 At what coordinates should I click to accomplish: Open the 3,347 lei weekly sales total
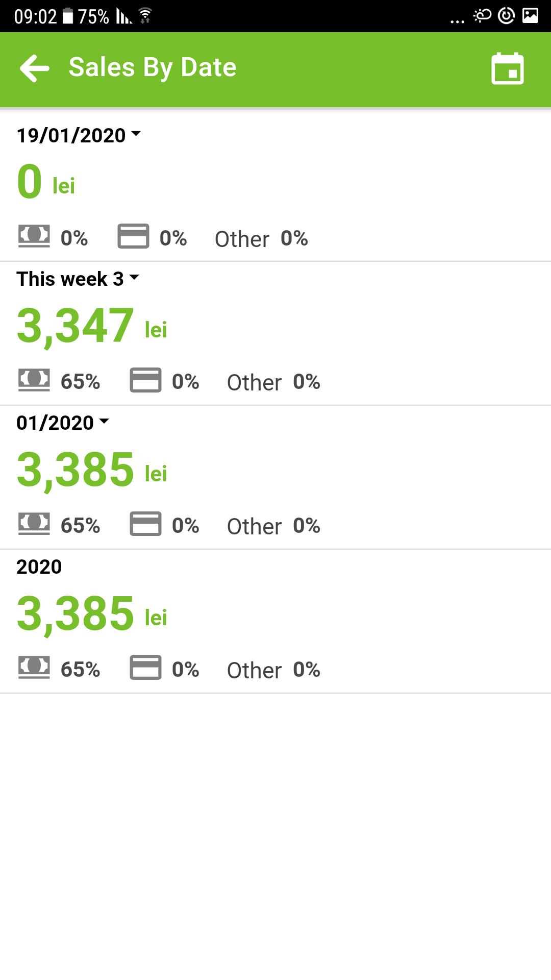pyautogui.click(x=92, y=326)
